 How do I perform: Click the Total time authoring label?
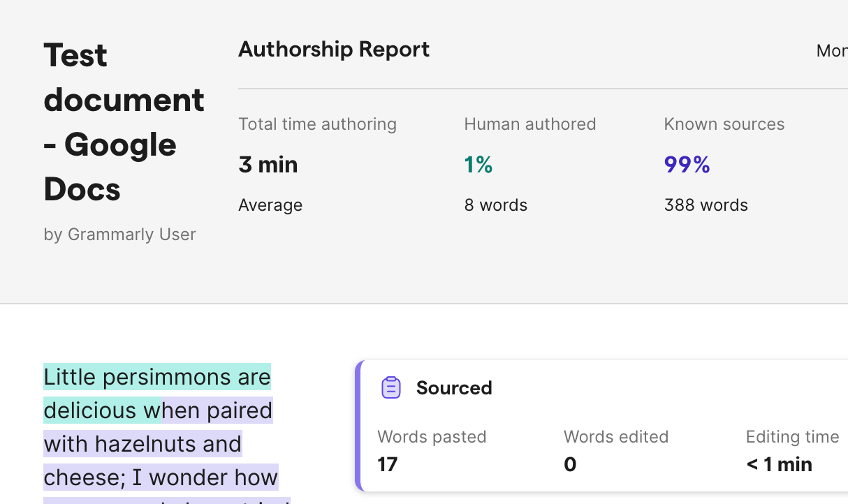point(317,124)
